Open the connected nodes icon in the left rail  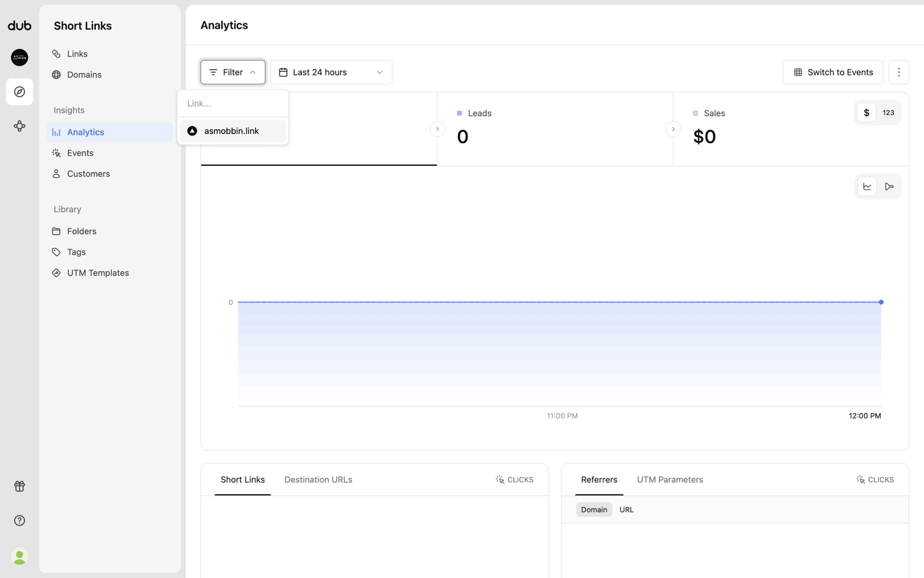[x=19, y=126]
